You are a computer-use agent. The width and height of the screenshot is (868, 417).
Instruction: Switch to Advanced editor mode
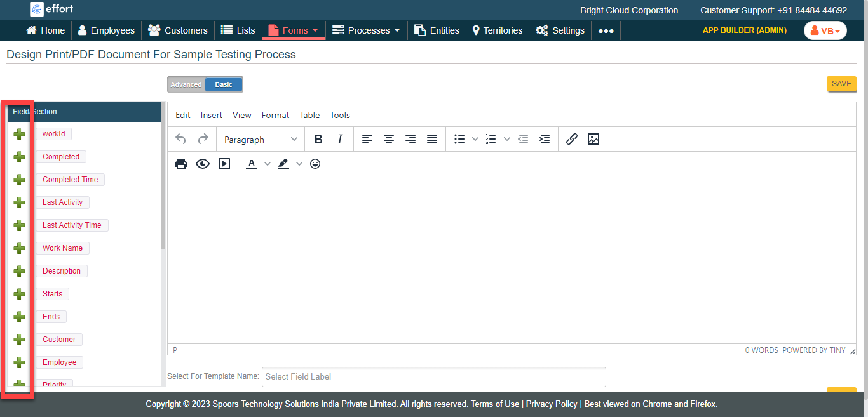click(186, 84)
